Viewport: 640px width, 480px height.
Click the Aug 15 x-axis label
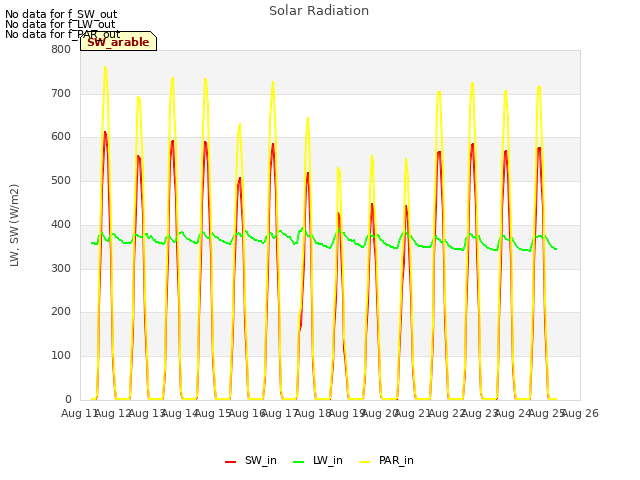click(x=213, y=413)
